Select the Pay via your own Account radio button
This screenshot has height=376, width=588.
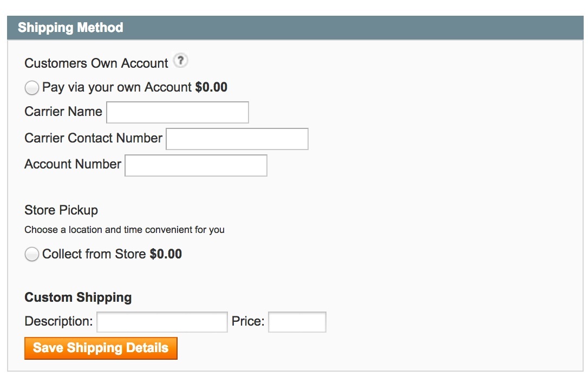(x=32, y=88)
